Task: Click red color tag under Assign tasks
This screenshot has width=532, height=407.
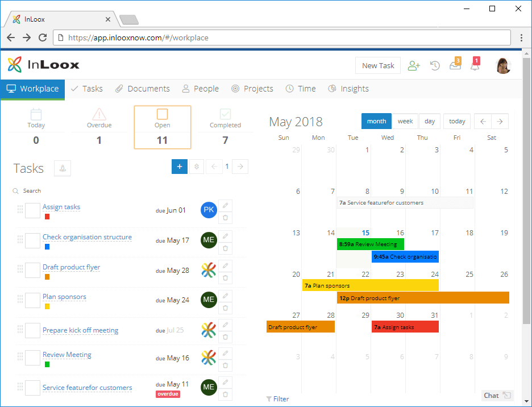Action: [47, 217]
